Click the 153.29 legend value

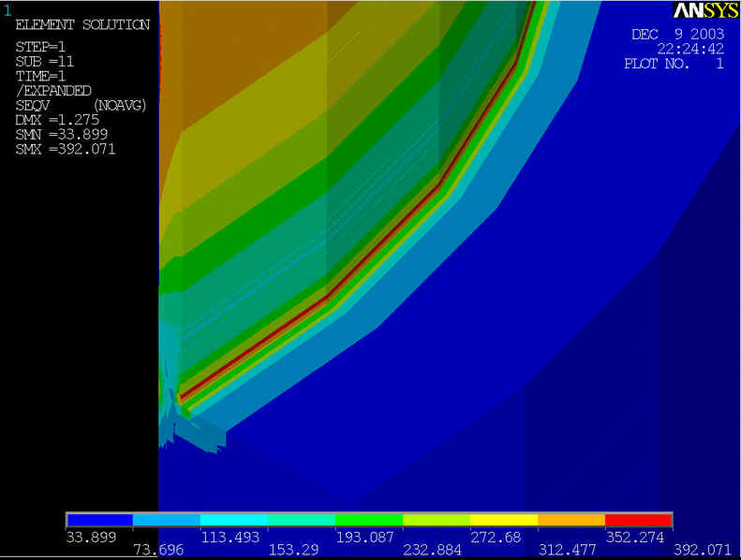pos(293,550)
